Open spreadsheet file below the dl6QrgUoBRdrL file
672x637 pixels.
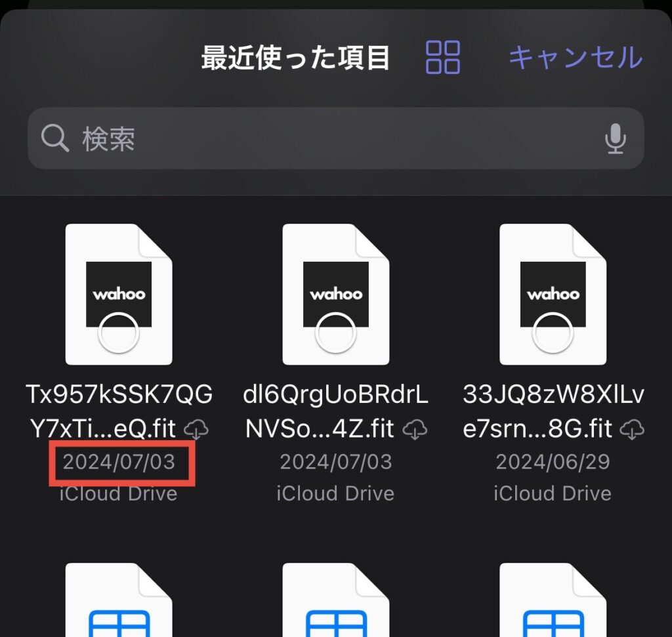[335, 600]
